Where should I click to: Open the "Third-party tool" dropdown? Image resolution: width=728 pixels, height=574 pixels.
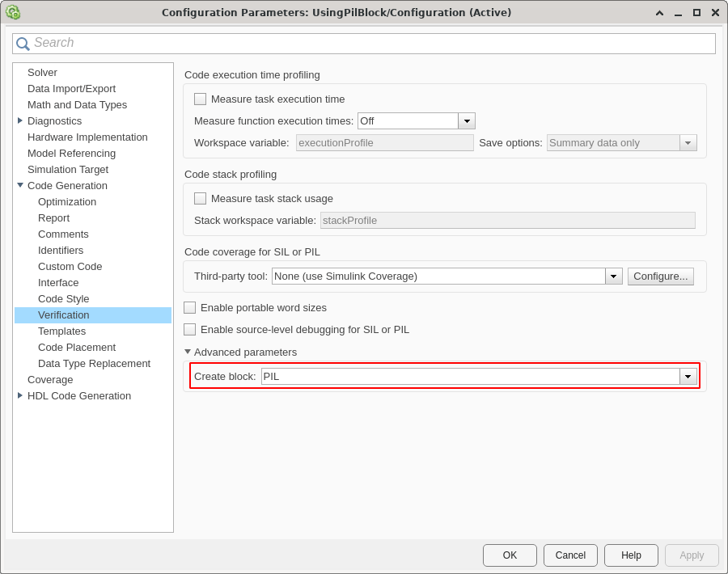click(x=613, y=276)
